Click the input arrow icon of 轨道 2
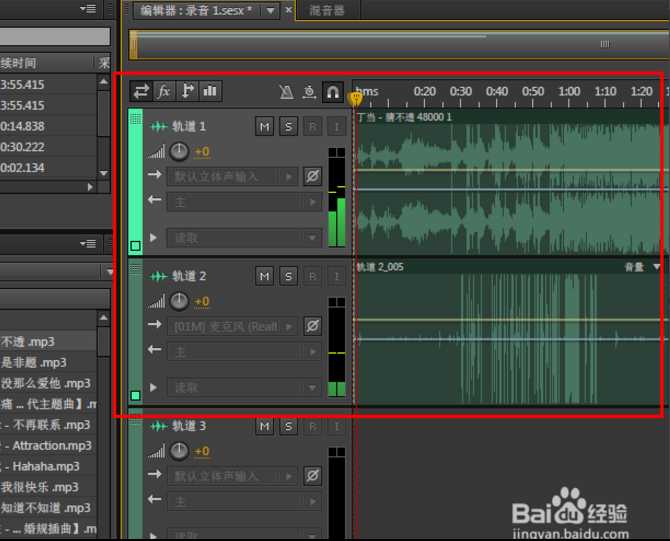The width and height of the screenshot is (670, 541). [x=155, y=325]
